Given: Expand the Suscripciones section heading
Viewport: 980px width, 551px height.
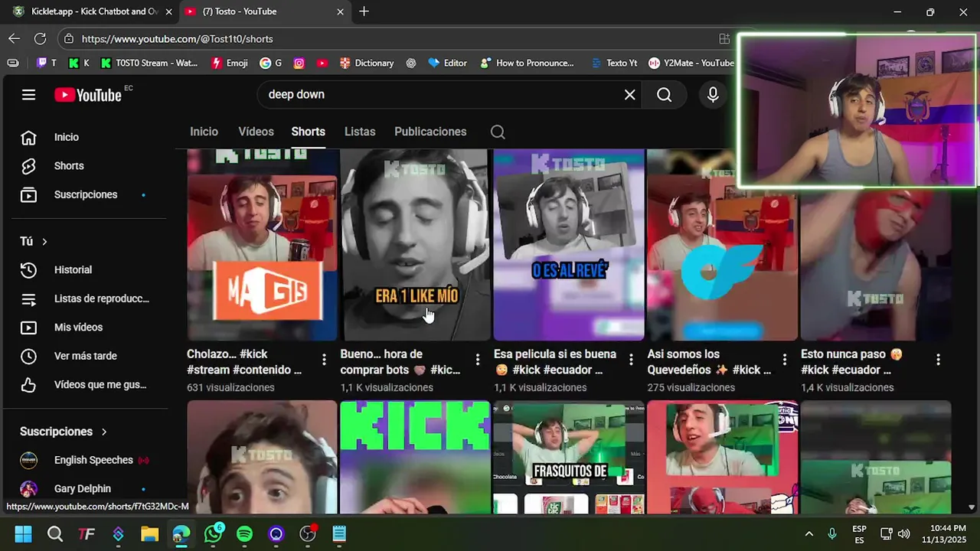Looking at the screenshot, I should click(64, 432).
